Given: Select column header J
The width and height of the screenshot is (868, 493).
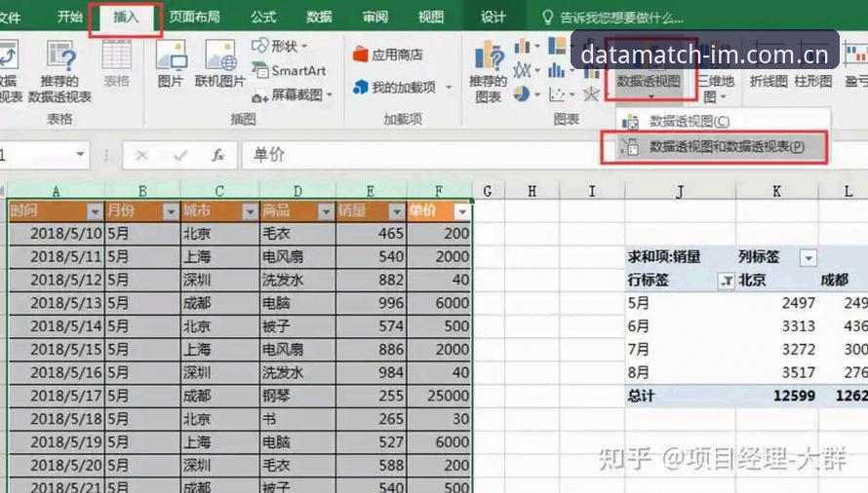Looking at the screenshot, I should coord(680,191).
